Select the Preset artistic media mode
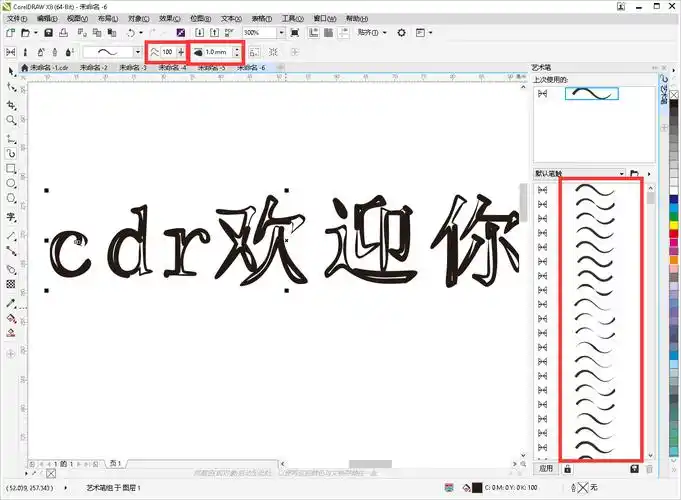 [x=11, y=52]
